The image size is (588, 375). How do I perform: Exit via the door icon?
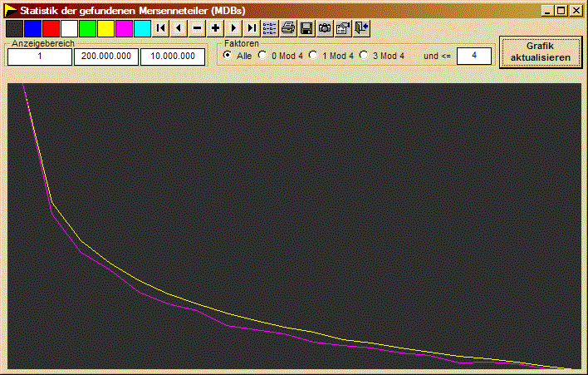361,28
